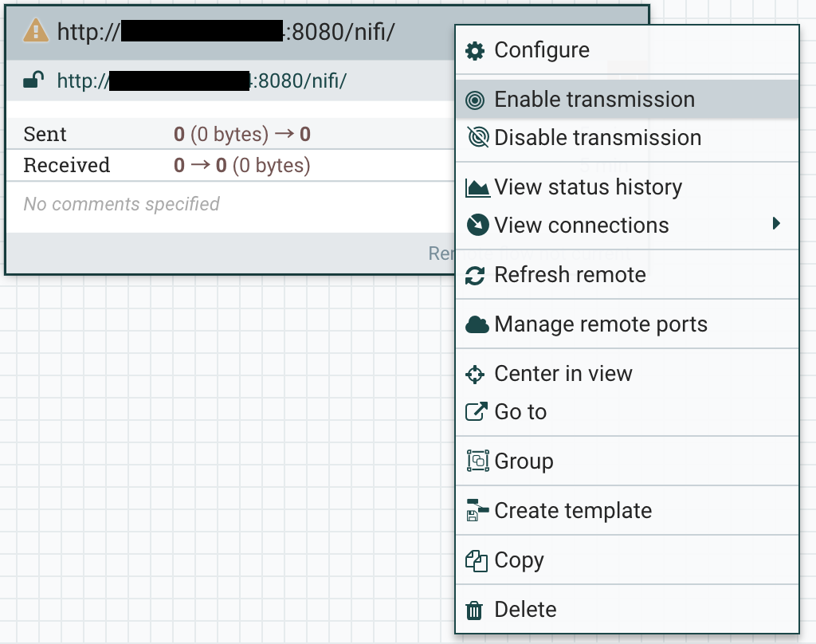Select the Center in view menu entry
Screen dimensions: 816x644
[627, 374]
